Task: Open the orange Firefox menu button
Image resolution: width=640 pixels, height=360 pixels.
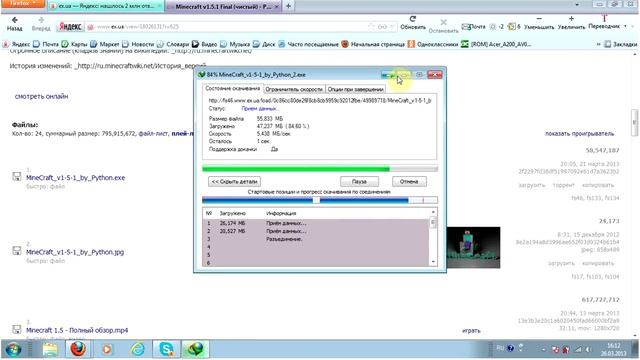Action: [x=22, y=4]
